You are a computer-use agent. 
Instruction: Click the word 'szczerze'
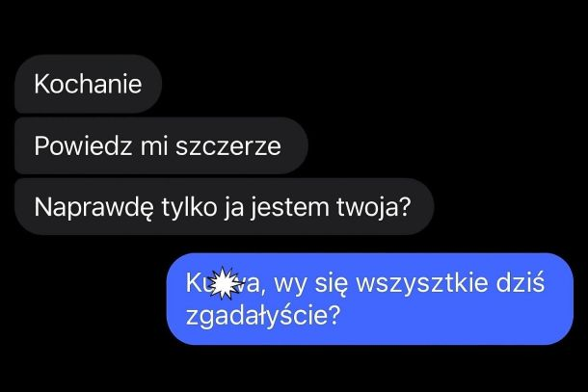point(228,146)
